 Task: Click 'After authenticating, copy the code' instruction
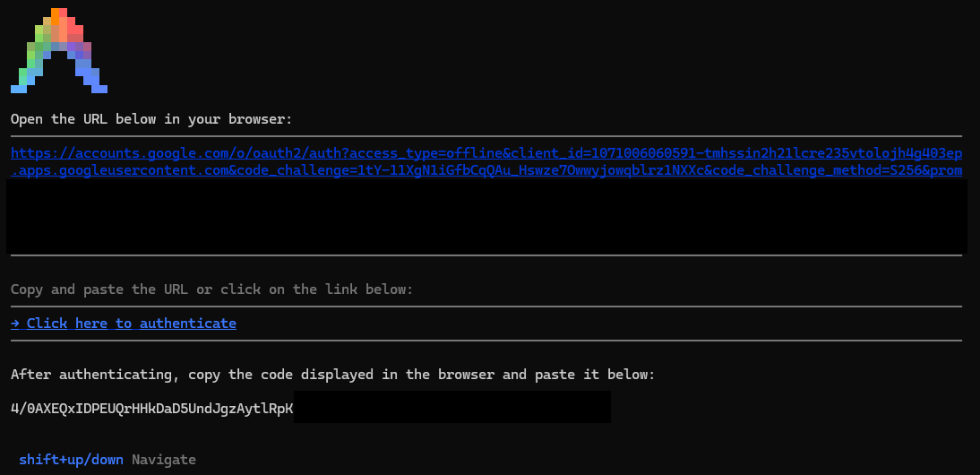332,375
